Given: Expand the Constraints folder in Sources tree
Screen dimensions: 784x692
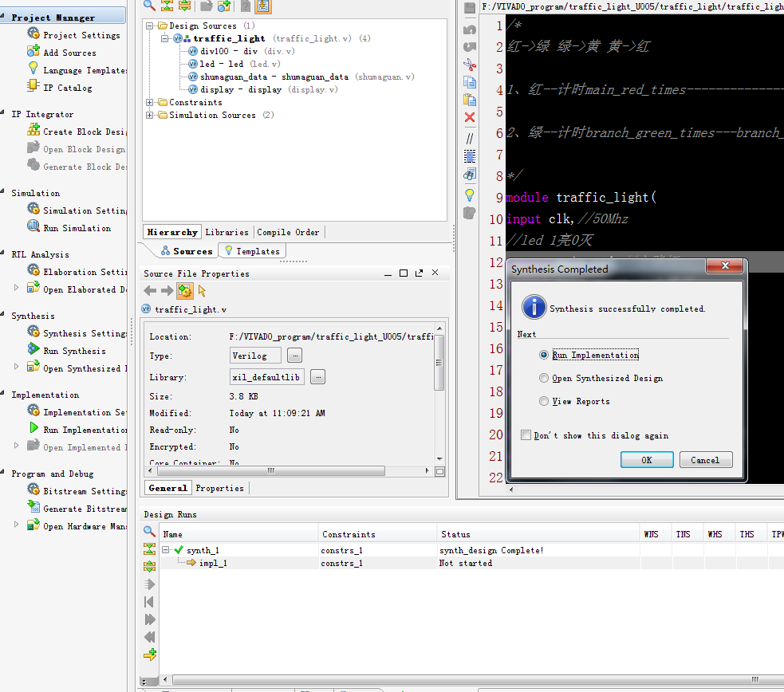Looking at the screenshot, I should click(150, 102).
